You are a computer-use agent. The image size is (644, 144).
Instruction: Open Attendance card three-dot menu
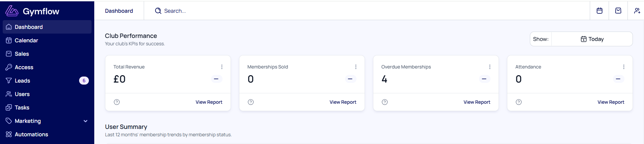point(624,67)
